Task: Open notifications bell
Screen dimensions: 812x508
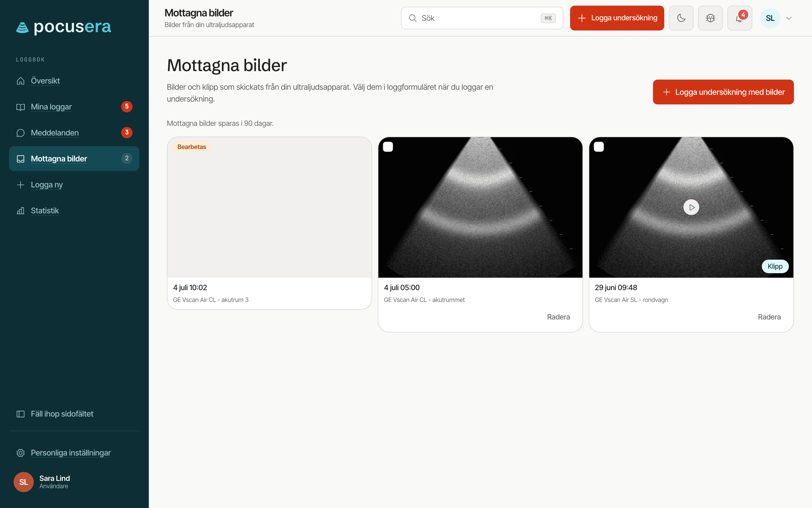Action: click(740, 18)
